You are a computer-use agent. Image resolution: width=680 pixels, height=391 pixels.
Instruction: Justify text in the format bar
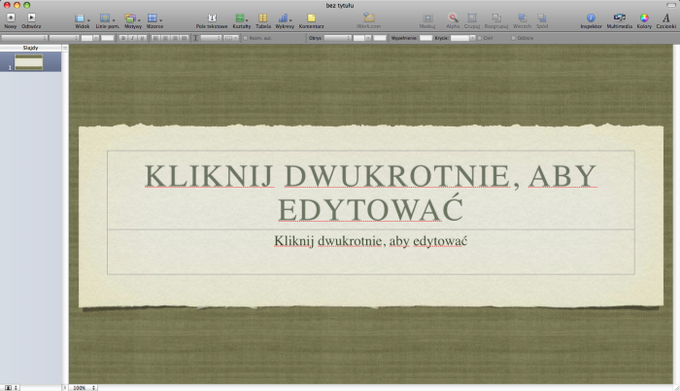[184, 38]
